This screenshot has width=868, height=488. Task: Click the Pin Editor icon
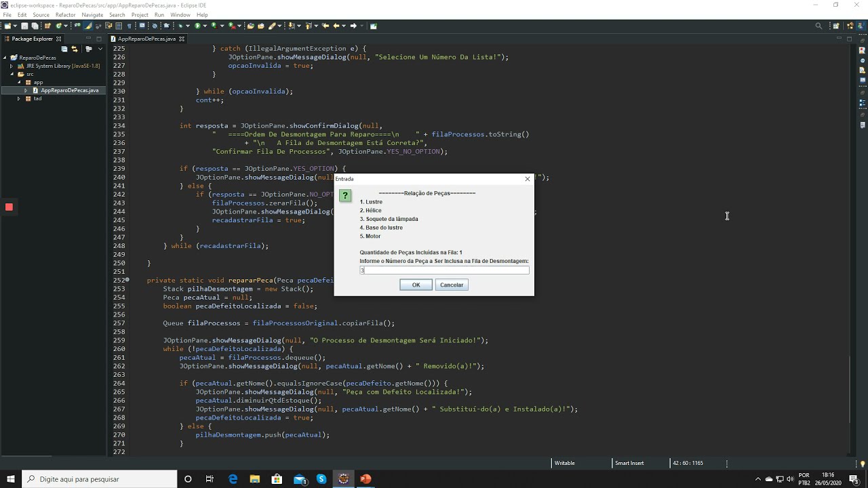(x=373, y=26)
